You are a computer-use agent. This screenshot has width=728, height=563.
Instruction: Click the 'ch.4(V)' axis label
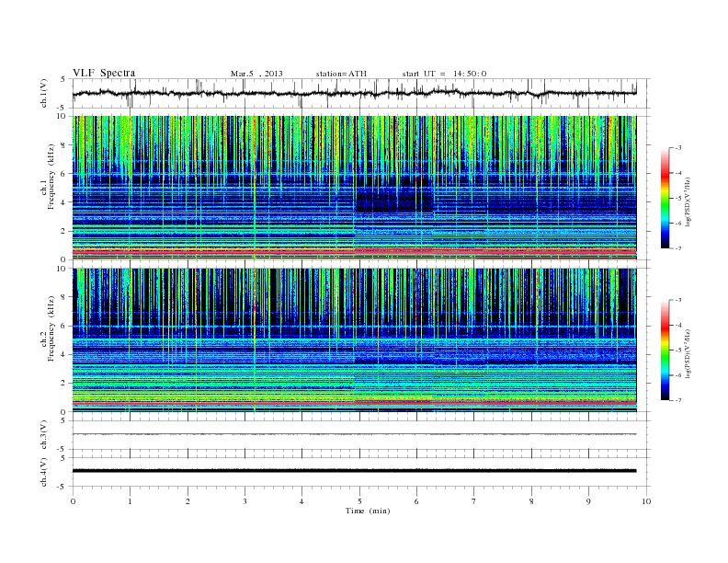43,472
